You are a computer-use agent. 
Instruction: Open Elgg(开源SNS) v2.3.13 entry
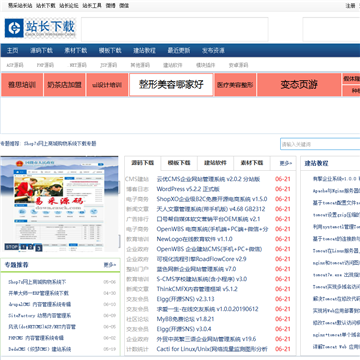coord(185,299)
